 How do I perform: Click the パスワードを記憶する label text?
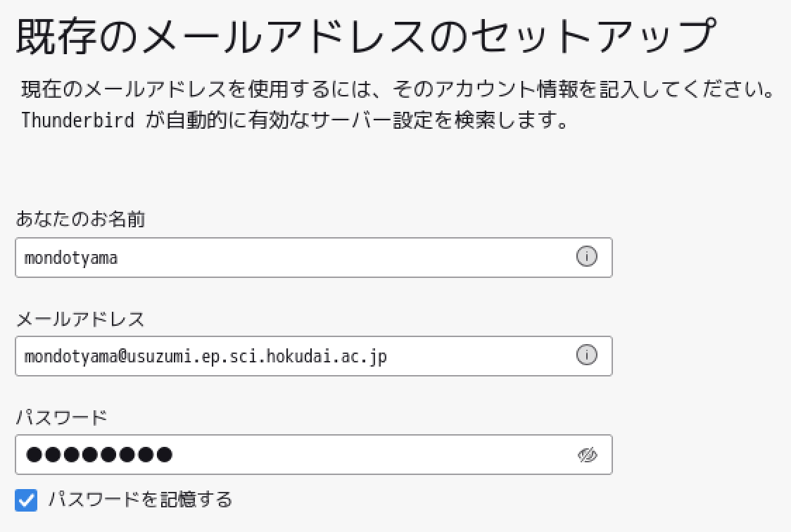click(140, 500)
